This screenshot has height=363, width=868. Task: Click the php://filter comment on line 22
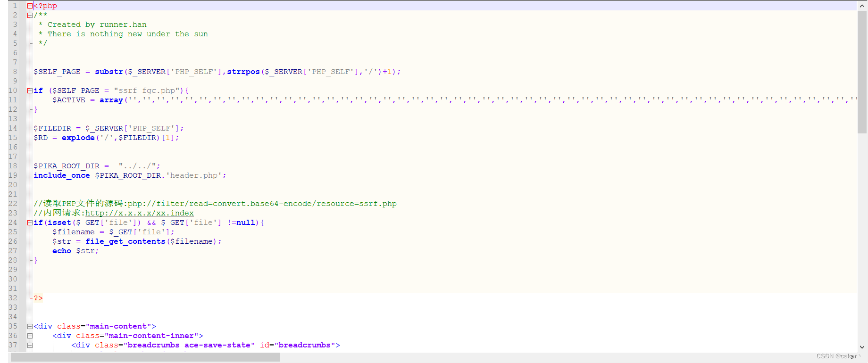pos(215,204)
